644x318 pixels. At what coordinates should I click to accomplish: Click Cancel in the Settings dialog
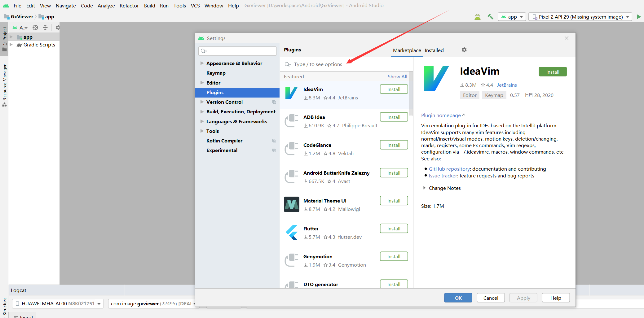coord(491,298)
